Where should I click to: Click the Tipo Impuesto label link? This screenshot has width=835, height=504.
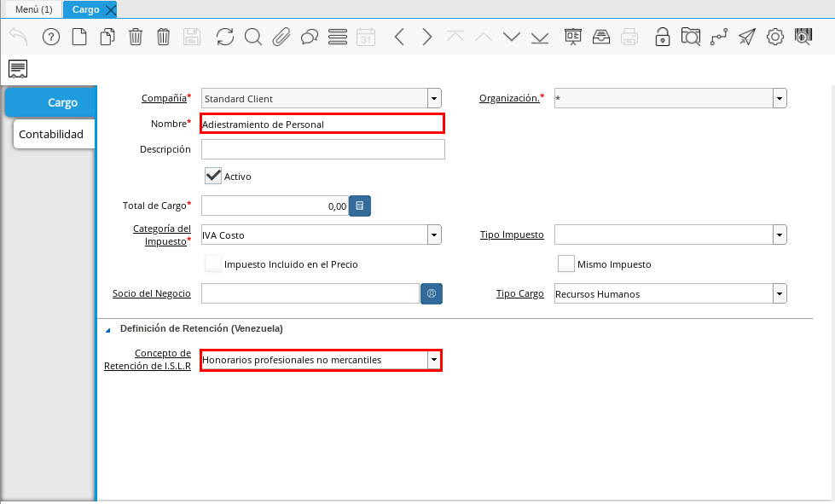pos(512,235)
